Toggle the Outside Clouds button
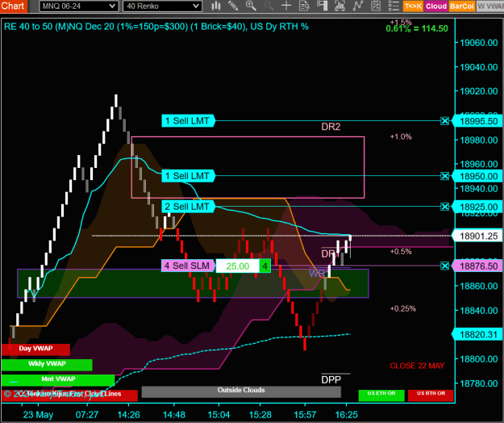Screen dimensions: 504x423 point(241,392)
